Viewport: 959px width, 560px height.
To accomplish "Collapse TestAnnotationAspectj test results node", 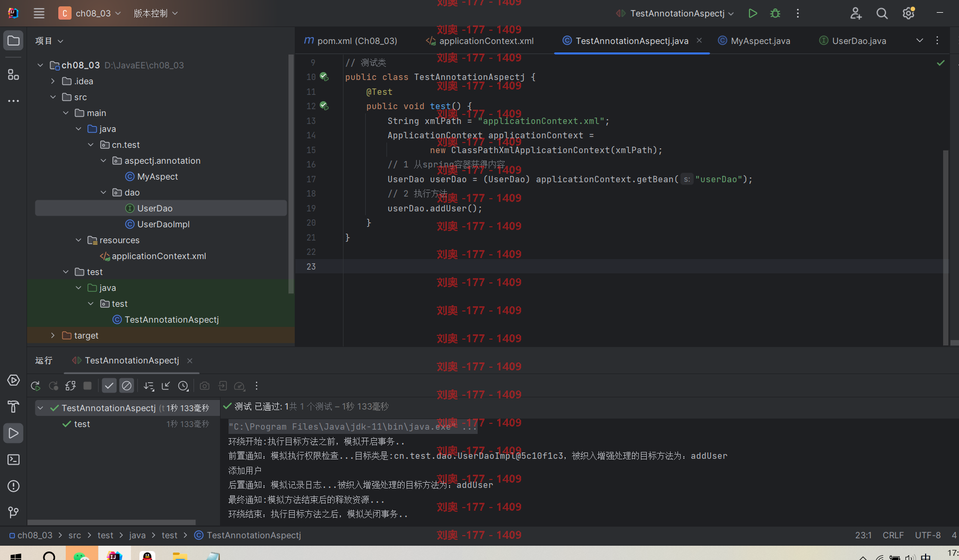I will 40,408.
